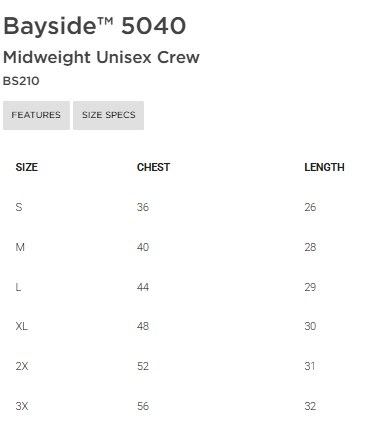Screen dimensions: 369x424
Task: Click chest value 36 for size S
Action: tap(143, 207)
